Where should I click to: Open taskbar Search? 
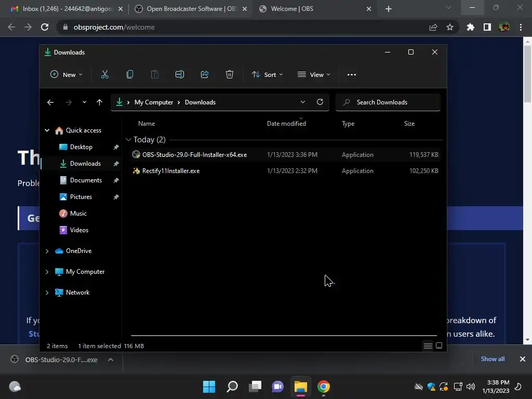(x=232, y=387)
